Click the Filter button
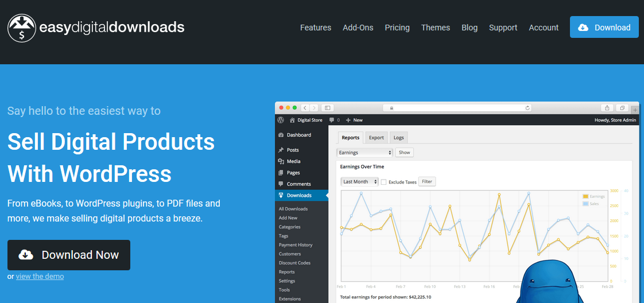 coord(426,181)
